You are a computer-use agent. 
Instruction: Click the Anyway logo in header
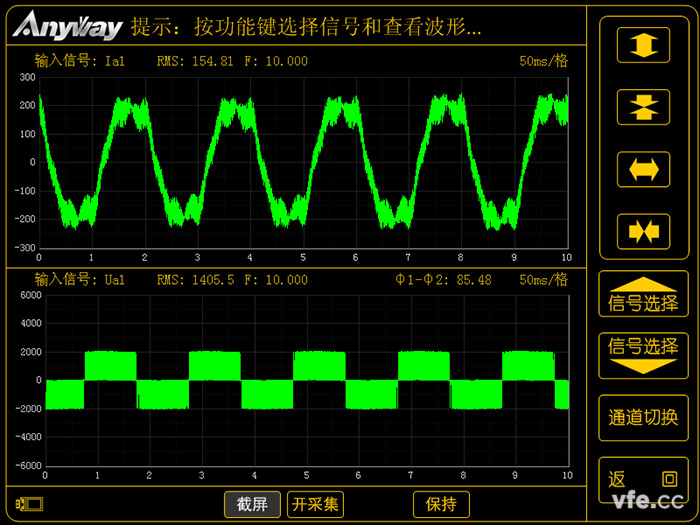click(x=70, y=25)
